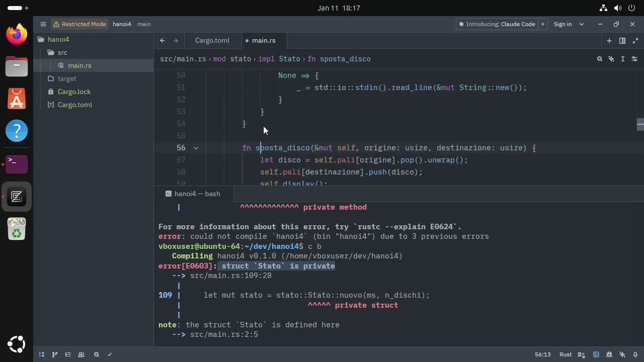Select the hanoi4 — bash terminal tab

tap(193, 194)
